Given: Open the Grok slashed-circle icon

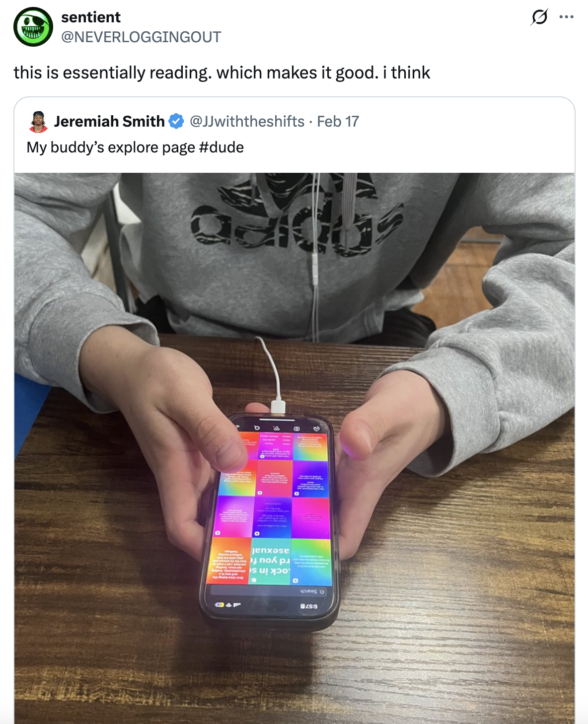Looking at the screenshot, I should 539,17.
